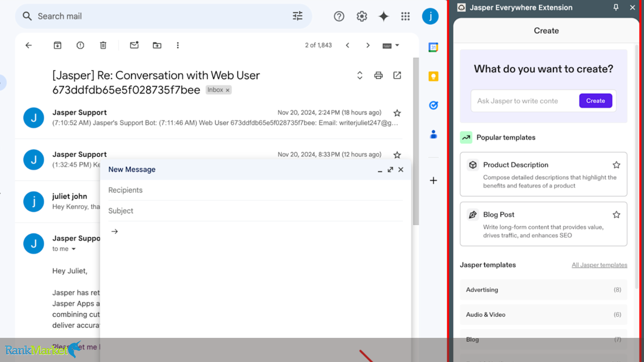The width and height of the screenshot is (644, 362).
Task: Mark conversation as unread
Action: (x=134, y=45)
